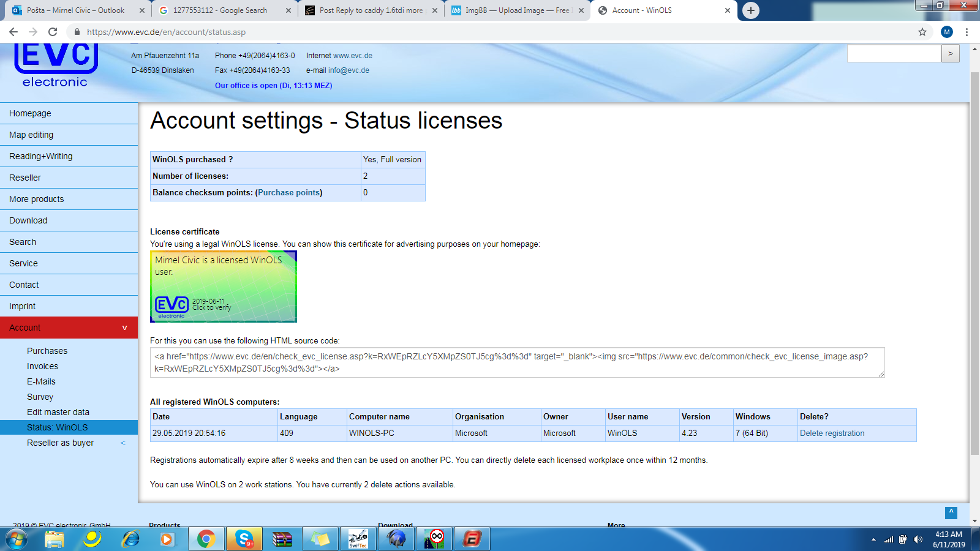Go to Reading+Writing menu item

pos(69,156)
